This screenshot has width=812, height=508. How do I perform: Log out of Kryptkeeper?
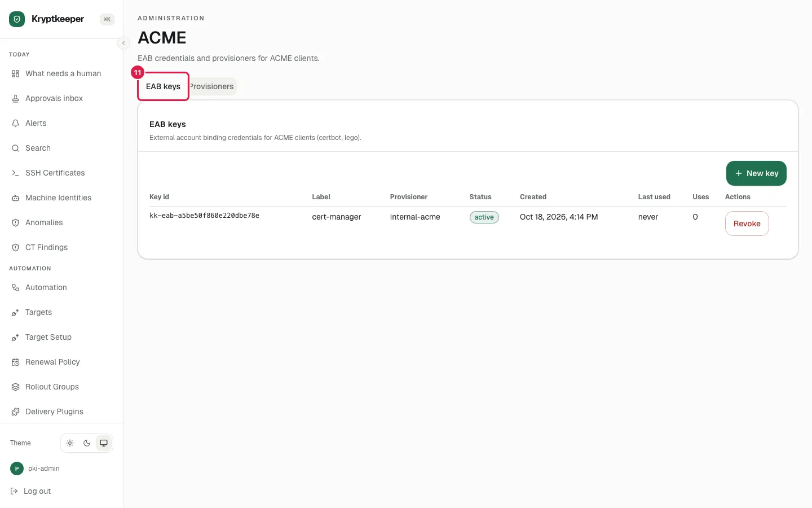(31, 491)
